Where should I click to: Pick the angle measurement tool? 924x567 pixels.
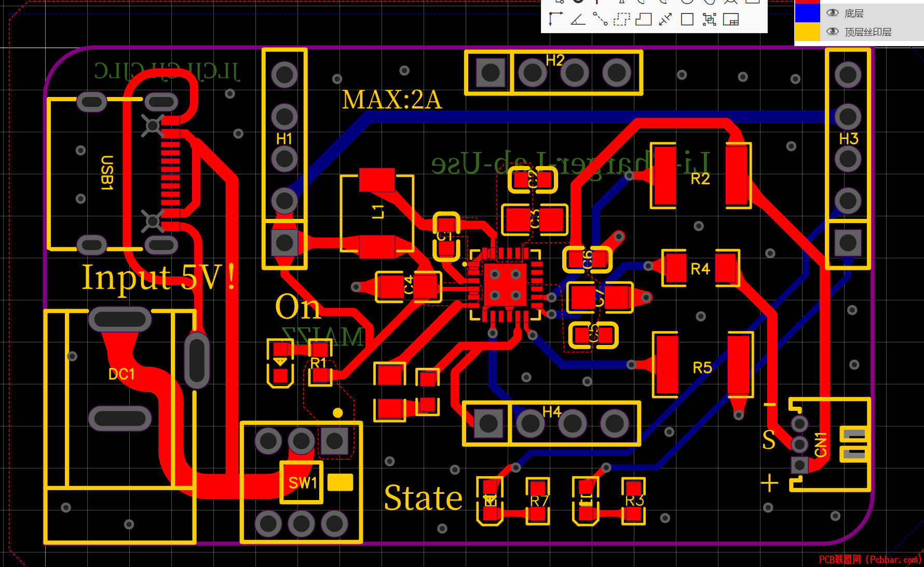coord(578,20)
